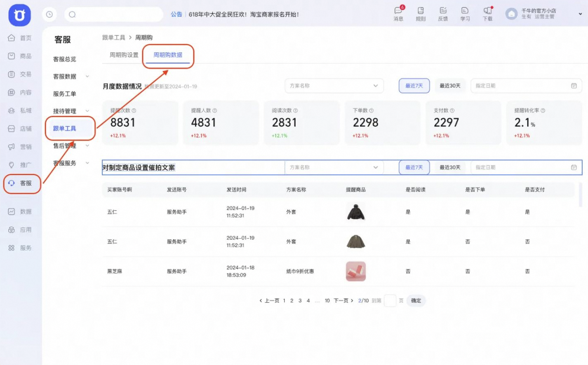Click 黑芝麻 buyer account cell
This screenshot has height=365, width=588.
(x=115, y=271)
